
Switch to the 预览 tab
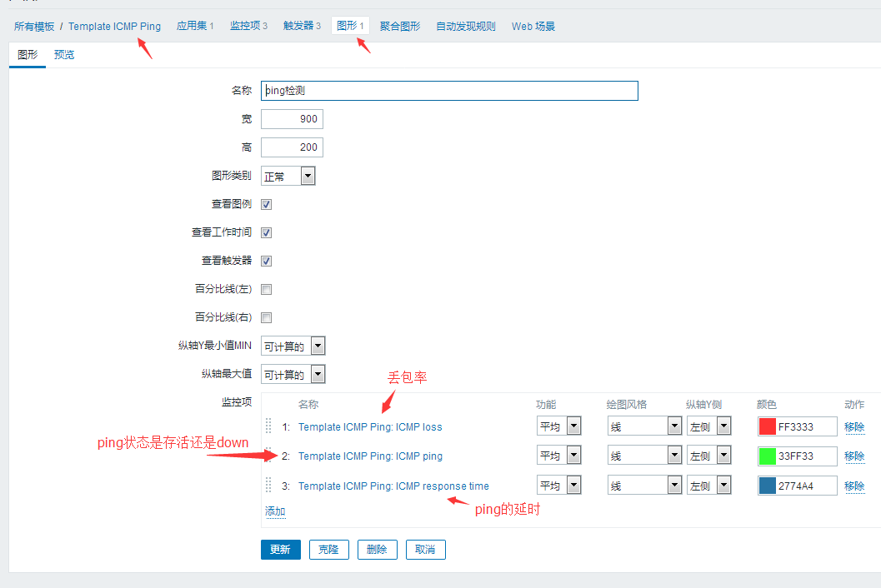(x=64, y=55)
